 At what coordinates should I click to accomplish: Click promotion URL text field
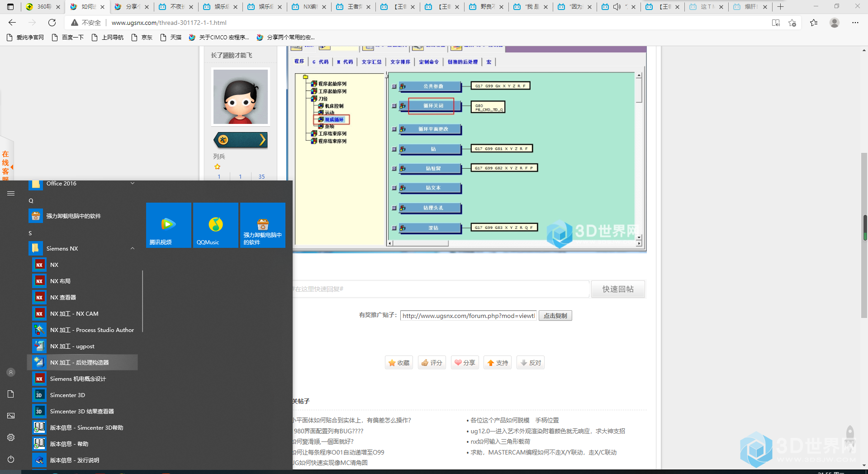(468, 316)
